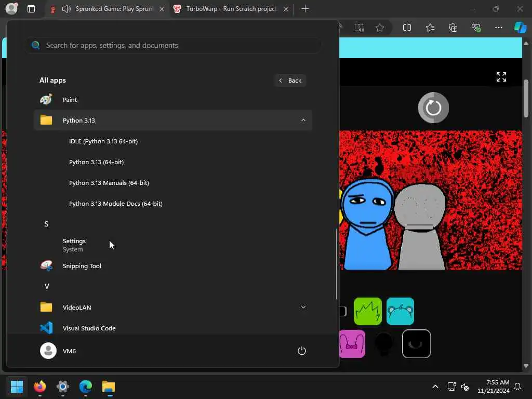Image resolution: width=532 pixels, height=399 pixels.
Task: Launch IDLE (Python 3.13 64-bit)
Action: point(103,141)
